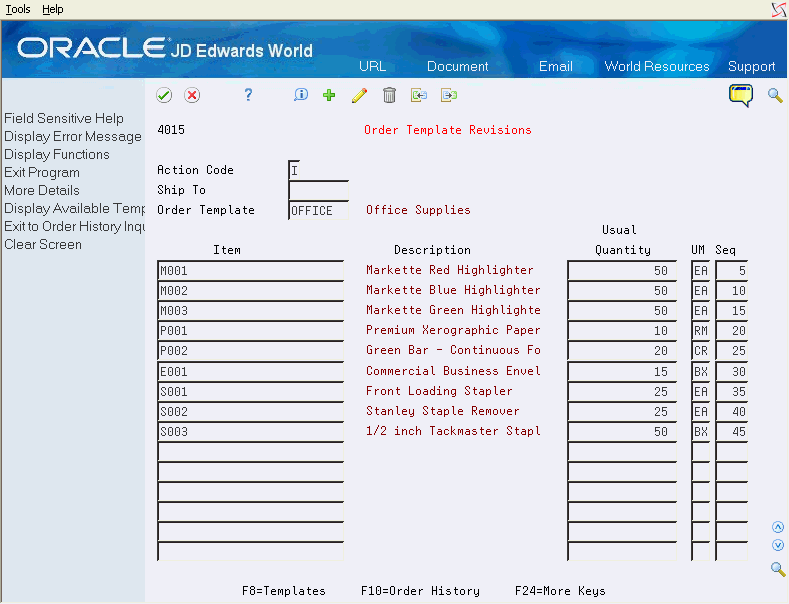Click the green plus Add icon
Image resolution: width=789 pixels, height=604 pixels.
pyautogui.click(x=329, y=95)
